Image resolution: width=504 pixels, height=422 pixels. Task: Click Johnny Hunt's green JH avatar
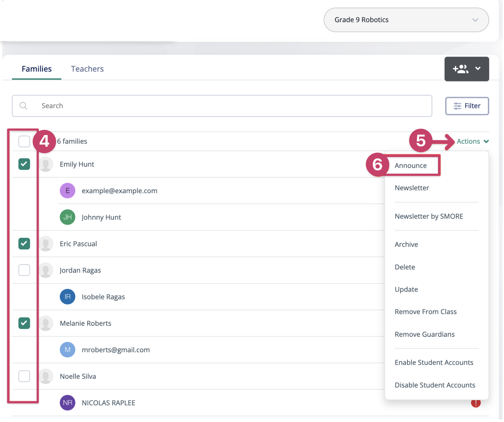click(67, 217)
